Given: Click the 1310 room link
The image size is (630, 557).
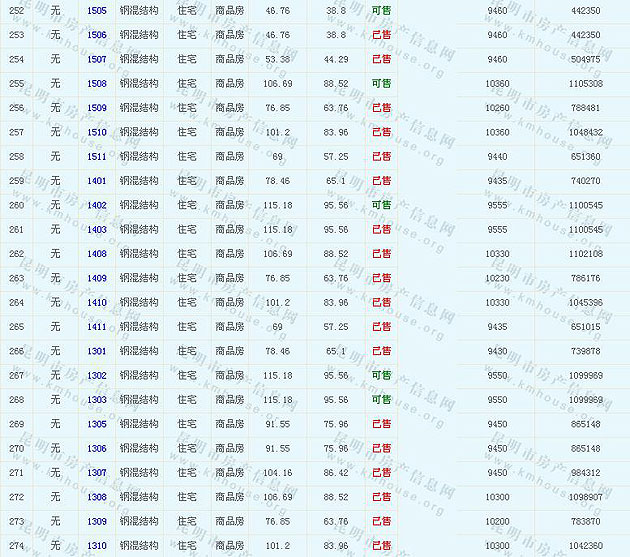Looking at the screenshot, I should coord(97,546).
